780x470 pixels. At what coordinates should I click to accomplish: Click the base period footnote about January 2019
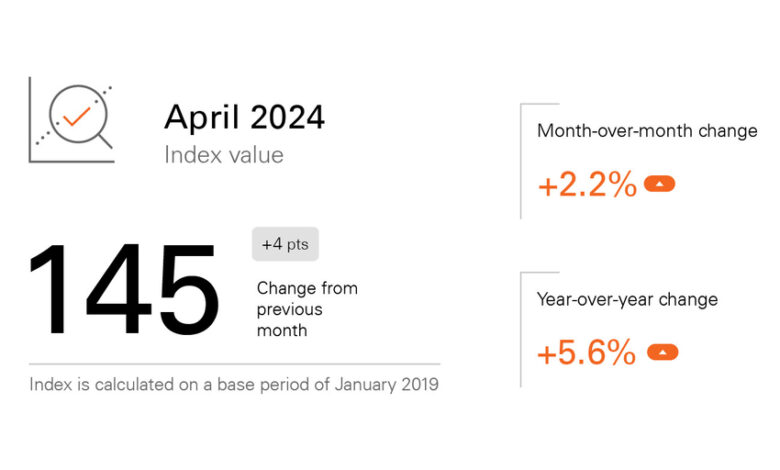[x=233, y=385]
